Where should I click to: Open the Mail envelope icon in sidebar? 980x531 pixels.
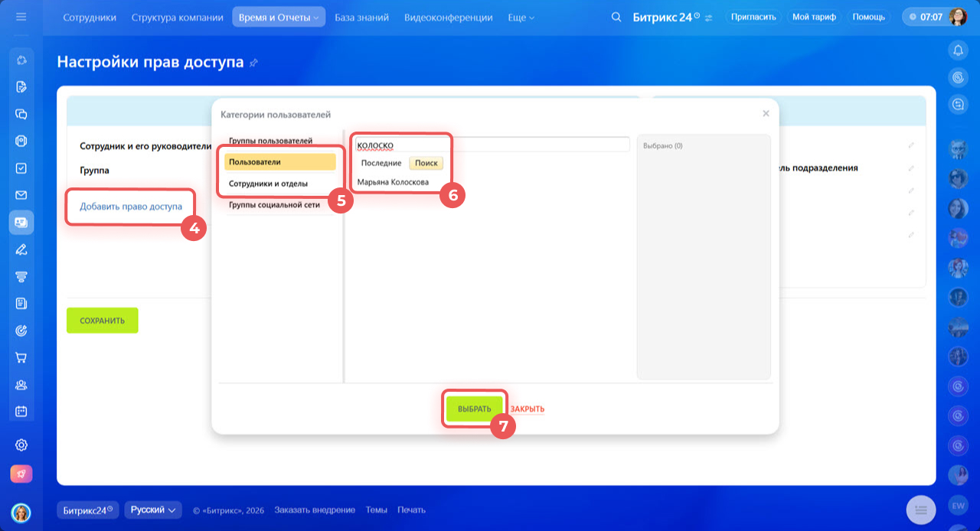point(21,195)
